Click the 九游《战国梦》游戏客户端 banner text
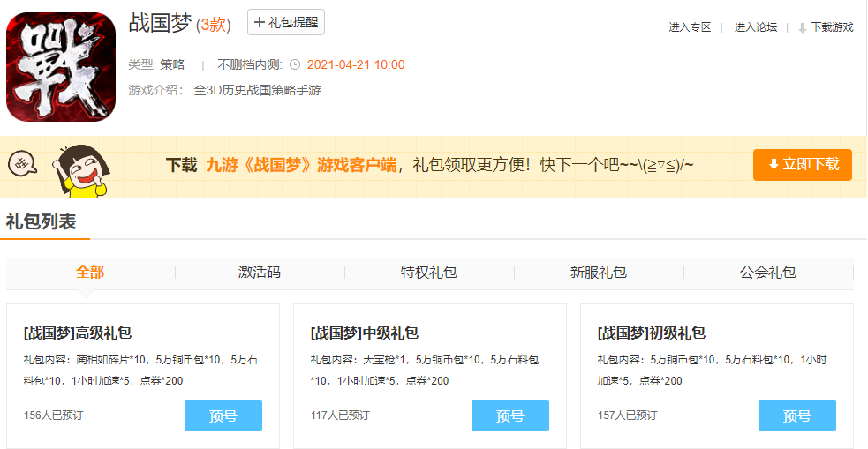Screen dimensions: 868x449 coord(301,165)
